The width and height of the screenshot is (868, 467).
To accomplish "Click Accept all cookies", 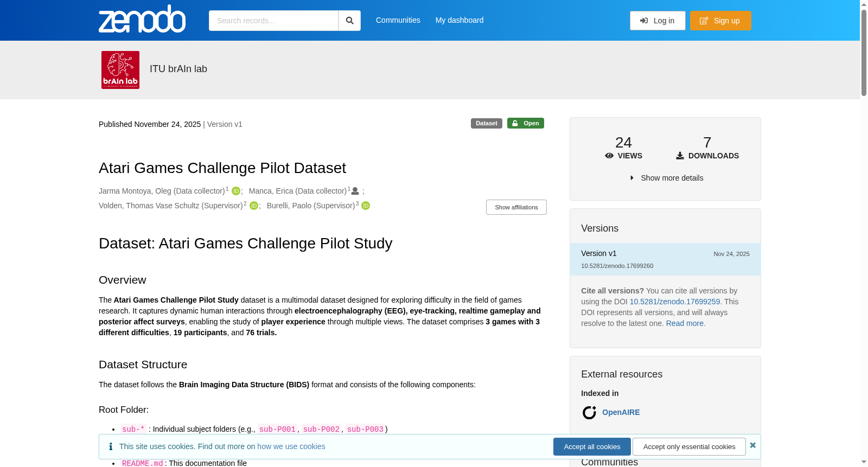I will point(592,447).
